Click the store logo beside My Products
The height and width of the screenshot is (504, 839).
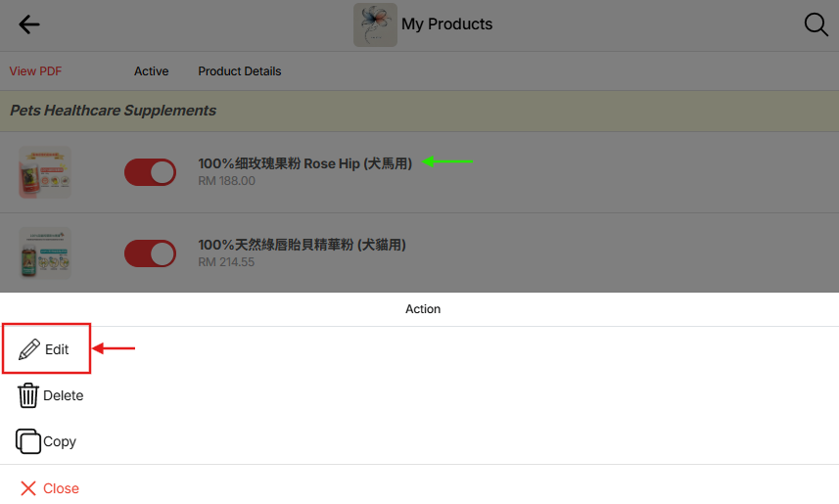click(x=375, y=24)
